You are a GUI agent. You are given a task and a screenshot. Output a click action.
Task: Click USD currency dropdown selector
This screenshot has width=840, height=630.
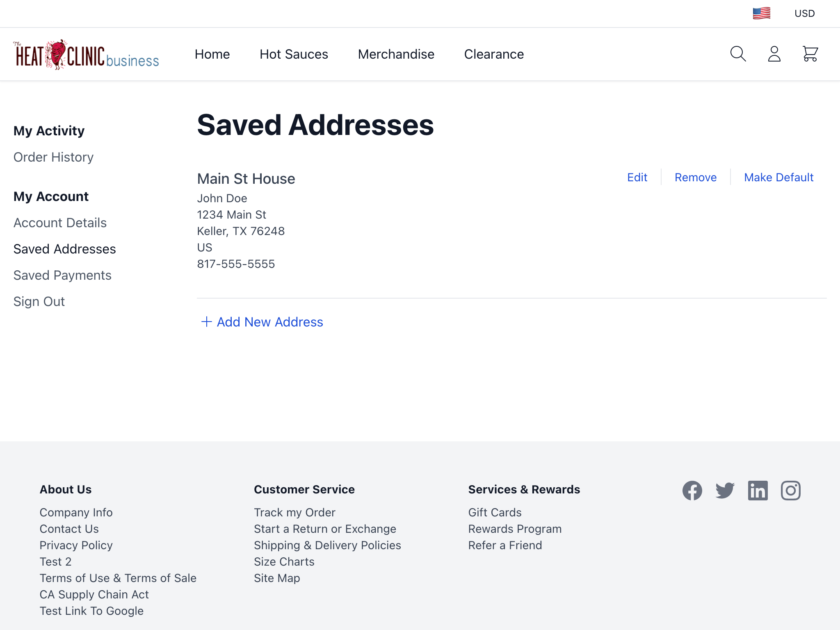tap(803, 13)
